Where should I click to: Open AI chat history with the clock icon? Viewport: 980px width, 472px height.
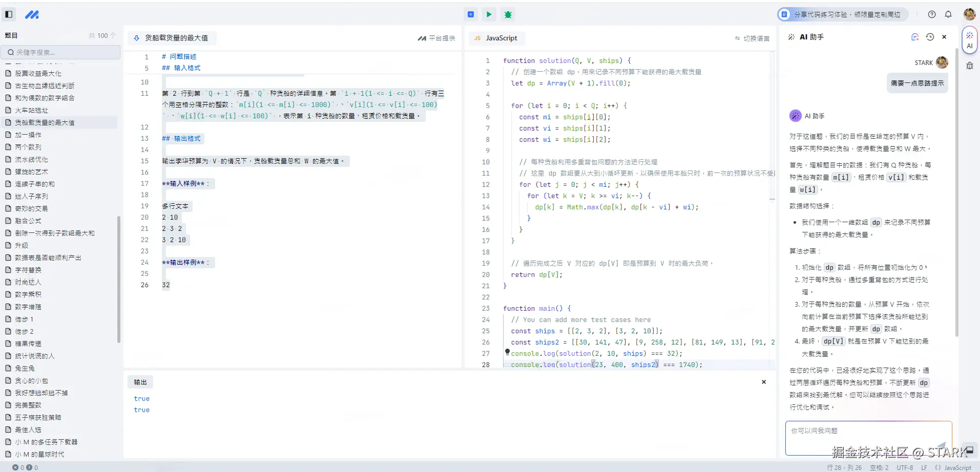tap(930, 36)
